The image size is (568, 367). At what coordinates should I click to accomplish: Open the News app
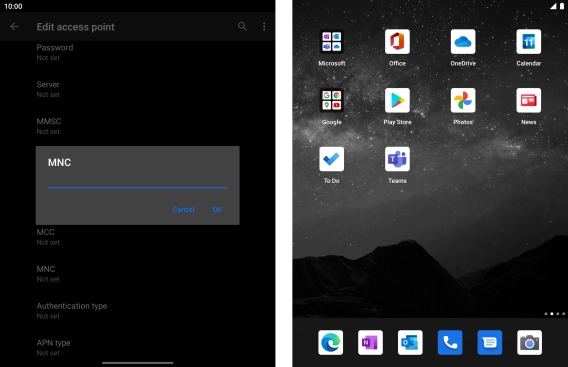pyautogui.click(x=529, y=100)
